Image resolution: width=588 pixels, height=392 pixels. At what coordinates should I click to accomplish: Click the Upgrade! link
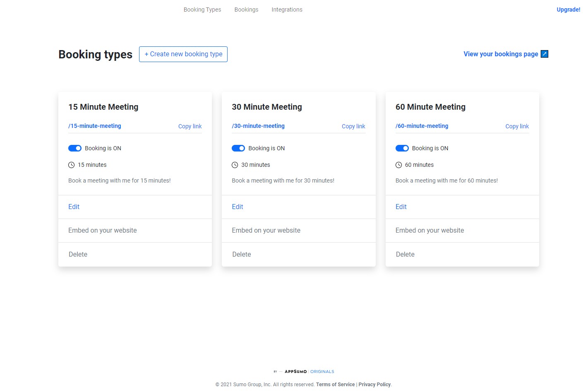pos(568,10)
